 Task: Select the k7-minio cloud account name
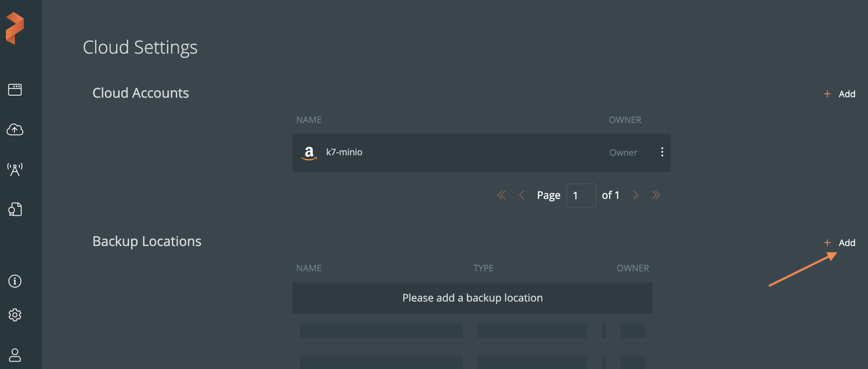pyautogui.click(x=344, y=152)
